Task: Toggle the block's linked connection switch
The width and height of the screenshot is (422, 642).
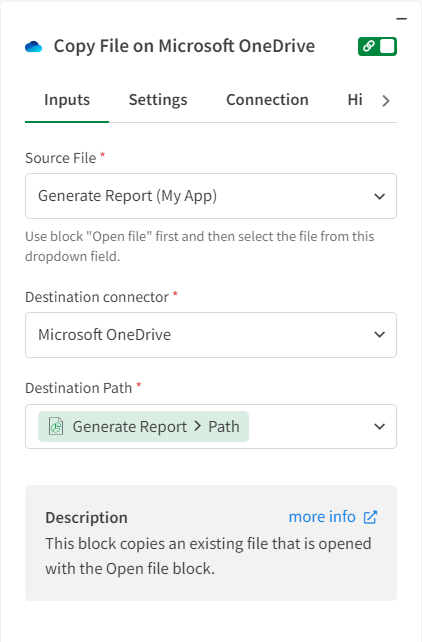Action: pyautogui.click(x=377, y=46)
